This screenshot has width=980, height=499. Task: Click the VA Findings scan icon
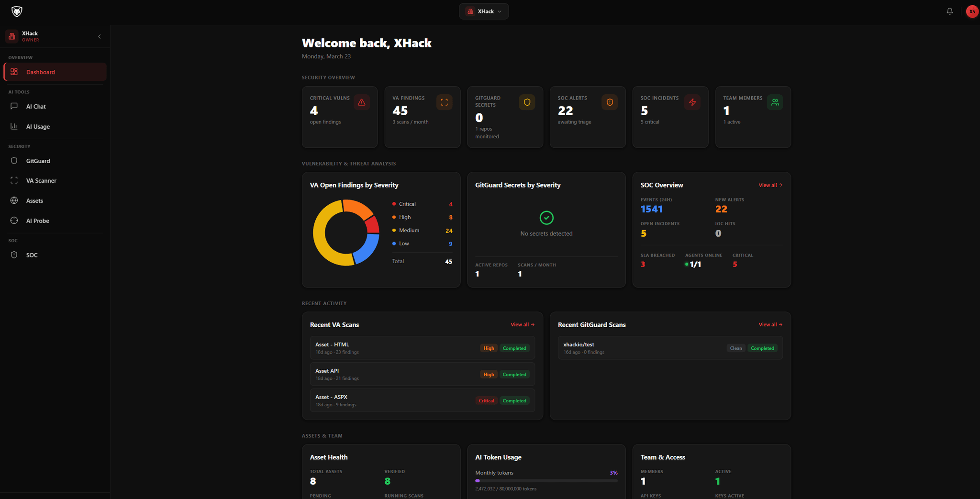click(x=444, y=102)
